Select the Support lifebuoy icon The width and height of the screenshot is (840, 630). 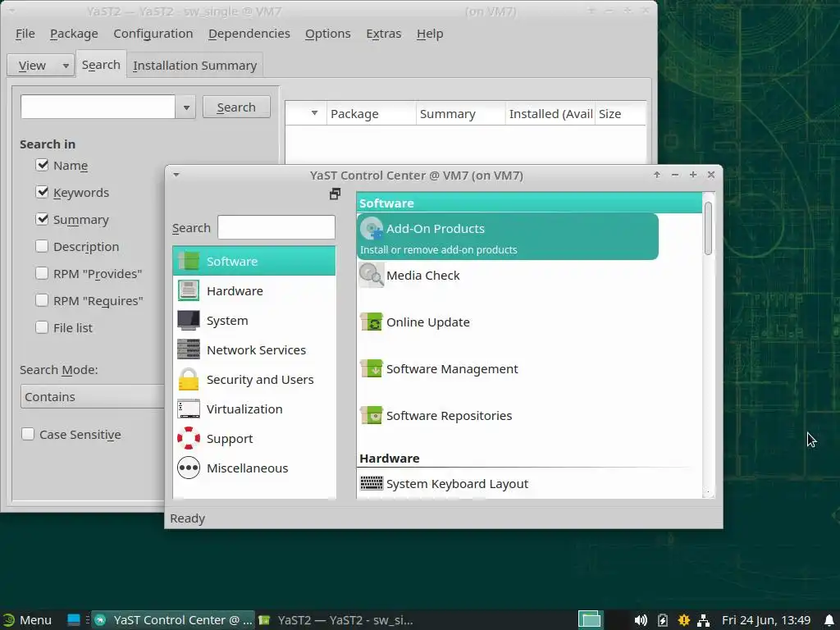(x=189, y=438)
